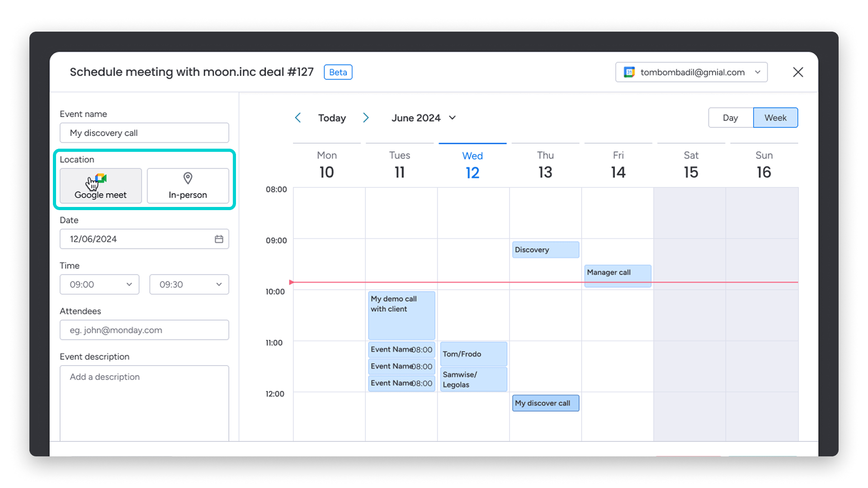This screenshot has height=488, width=868.
Task: Jump to Today in the calendar
Action: (x=332, y=118)
